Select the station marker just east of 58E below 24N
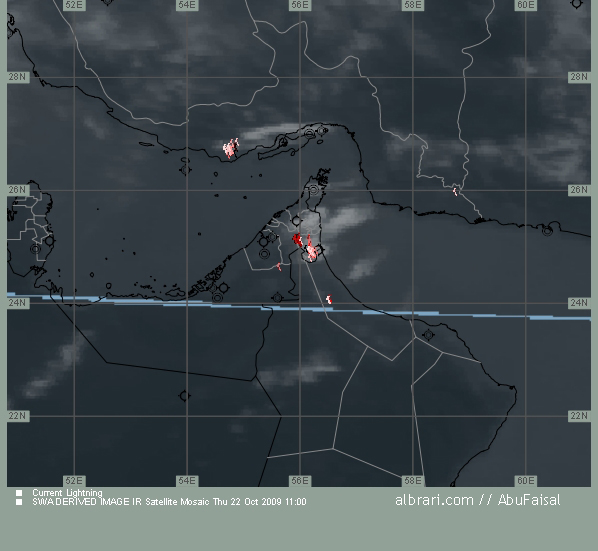The height and width of the screenshot is (551, 598). [428, 335]
